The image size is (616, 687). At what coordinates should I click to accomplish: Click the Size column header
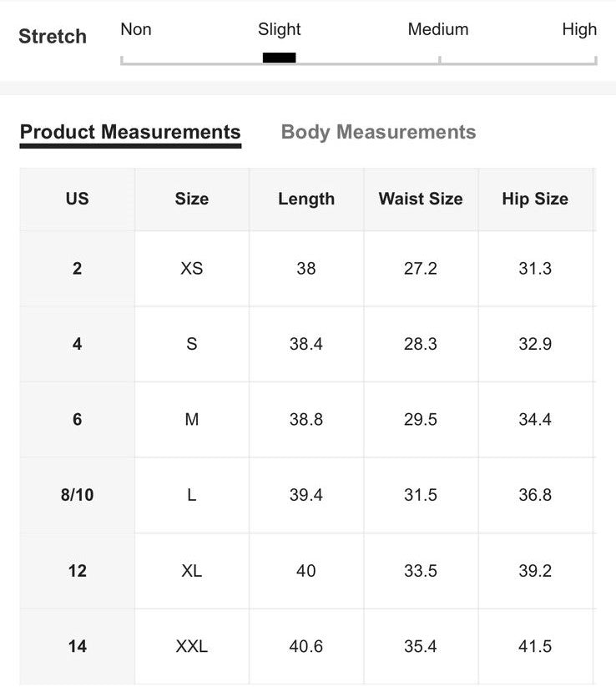(191, 200)
